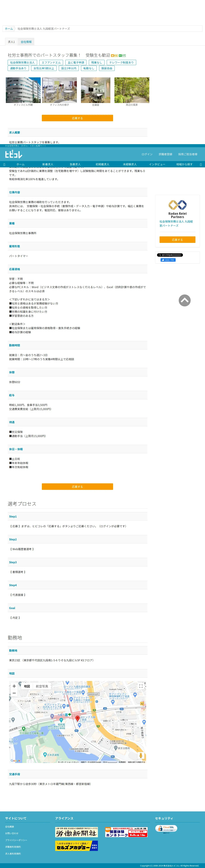Switch to the 会社情報 tab
Image resolution: width=205 pixels, height=868 pixels.
(x=26, y=42)
